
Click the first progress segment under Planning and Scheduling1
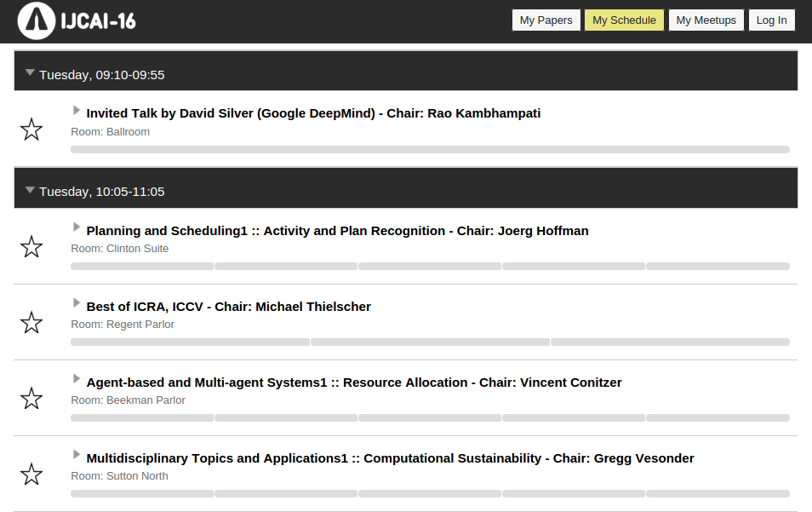click(142, 267)
